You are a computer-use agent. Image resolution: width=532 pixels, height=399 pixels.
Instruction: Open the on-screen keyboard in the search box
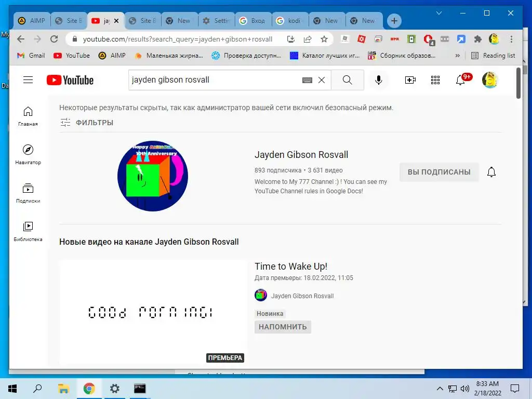(307, 80)
